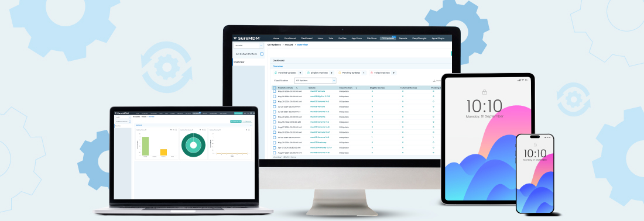Screen dimensions: 644x221
Task: Toggle Set Default Platform checkbox on the monitor
Action: pos(262,54)
